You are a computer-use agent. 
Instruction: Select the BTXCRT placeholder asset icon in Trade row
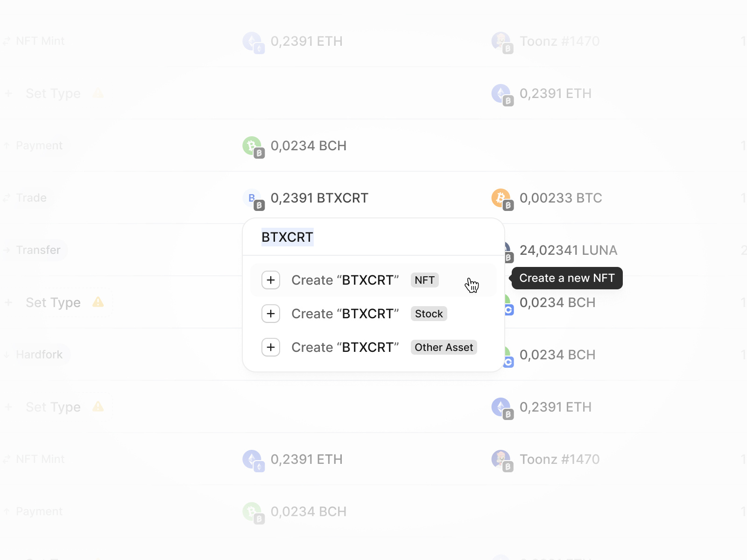click(252, 198)
